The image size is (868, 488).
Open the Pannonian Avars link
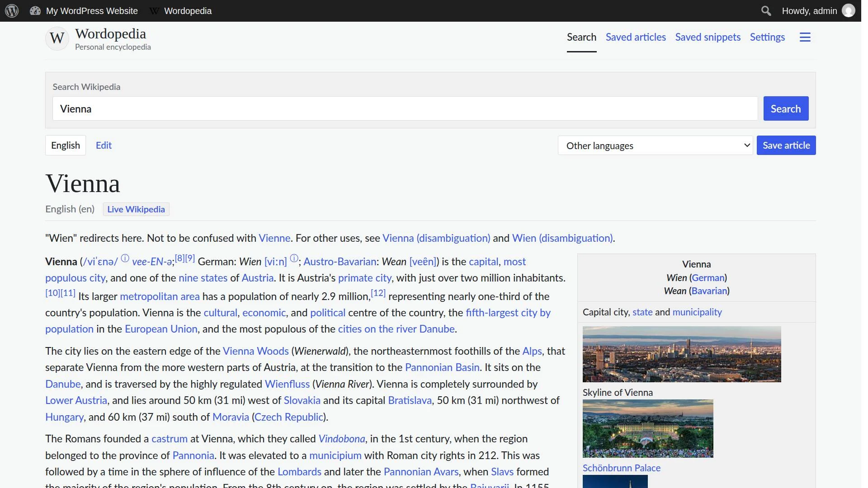click(x=421, y=472)
